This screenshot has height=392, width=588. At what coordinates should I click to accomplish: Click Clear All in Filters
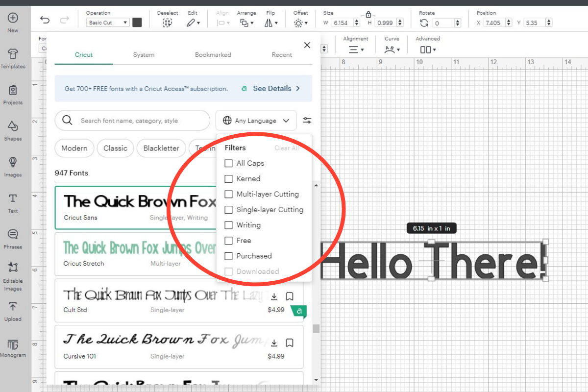pyautogui.click(x=287, y=148)
